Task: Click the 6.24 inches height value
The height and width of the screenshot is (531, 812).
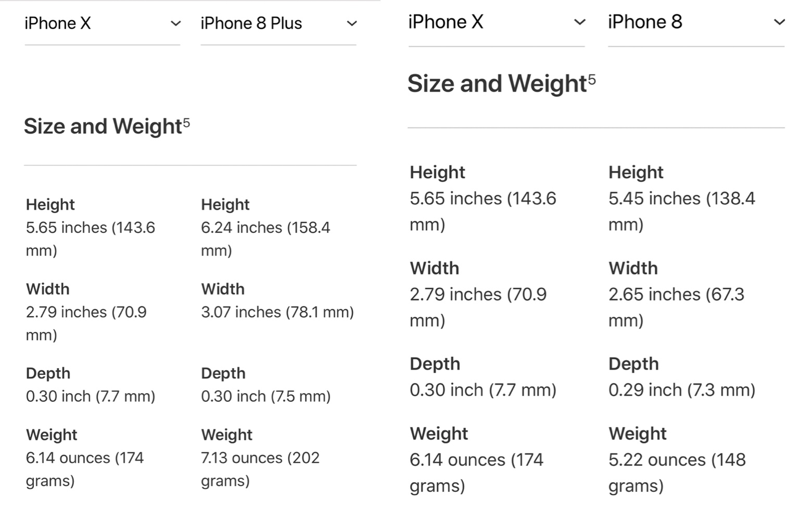Action: coord(265,239)
